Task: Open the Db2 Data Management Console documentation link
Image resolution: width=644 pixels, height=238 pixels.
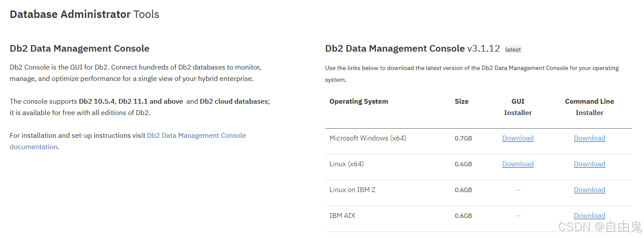Action: (x=128, y=141)
